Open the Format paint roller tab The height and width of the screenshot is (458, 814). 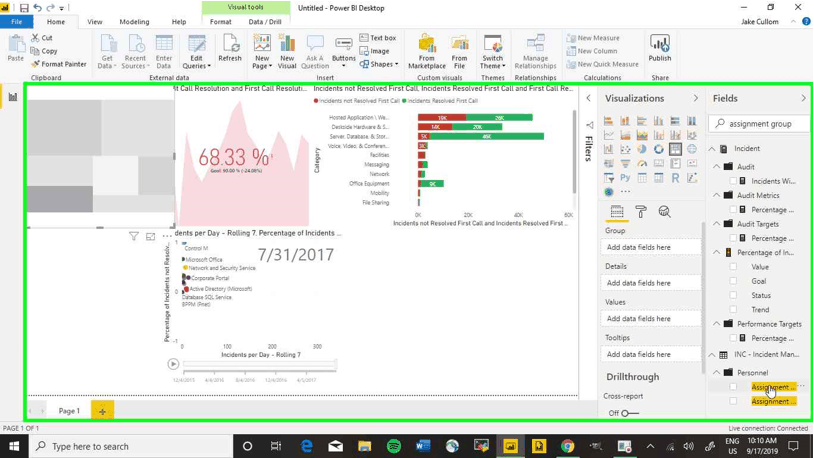[641, 212]
